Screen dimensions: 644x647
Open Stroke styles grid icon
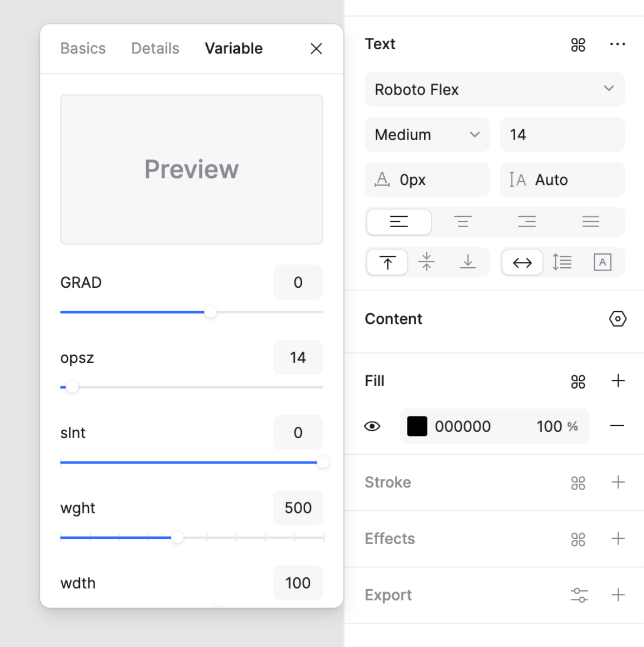[578, 483]
